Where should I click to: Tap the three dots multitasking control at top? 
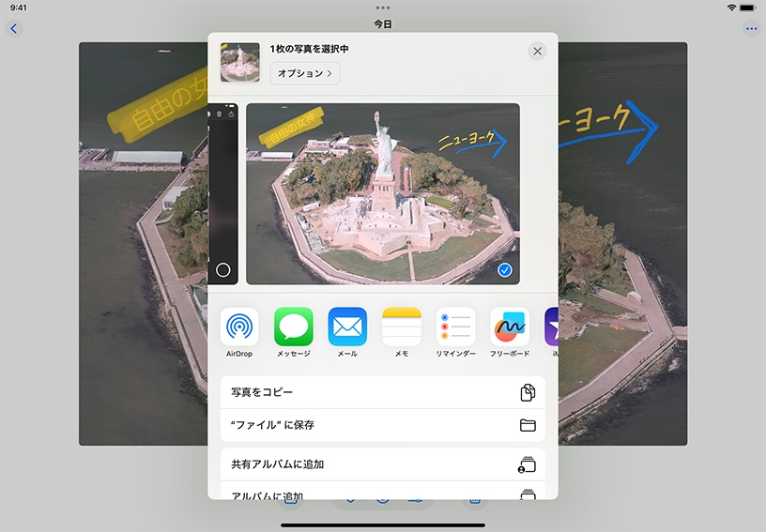[383, 8]
